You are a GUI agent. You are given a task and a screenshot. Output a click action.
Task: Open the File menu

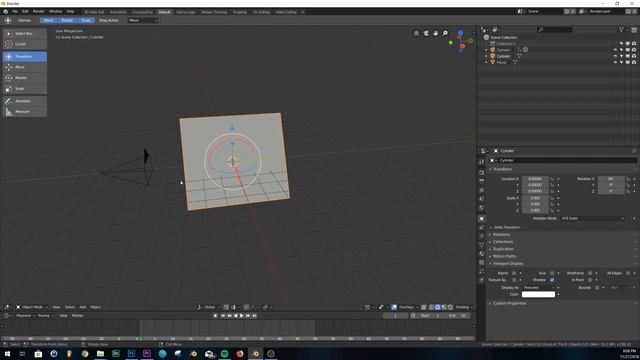(x=15, y=11)
